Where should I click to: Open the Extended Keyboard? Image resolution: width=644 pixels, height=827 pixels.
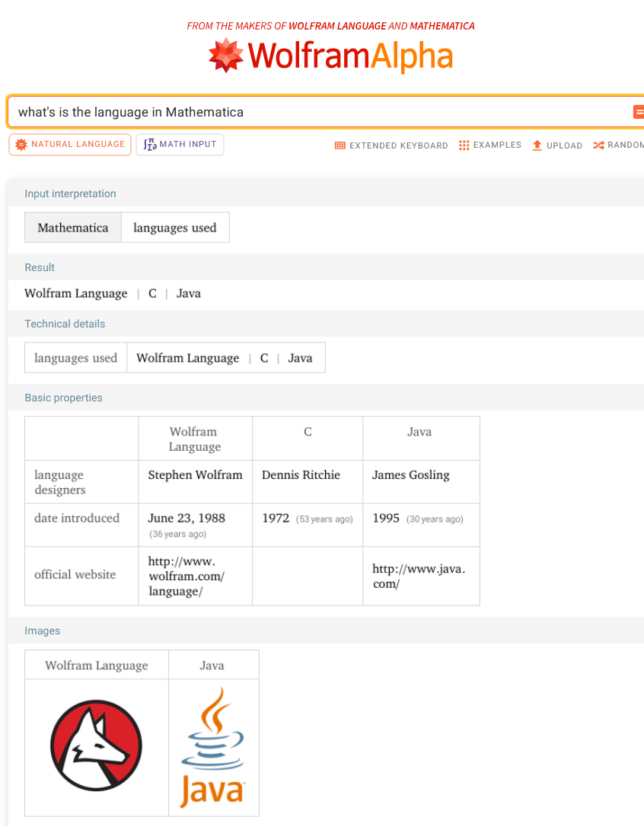click(391, 145)
